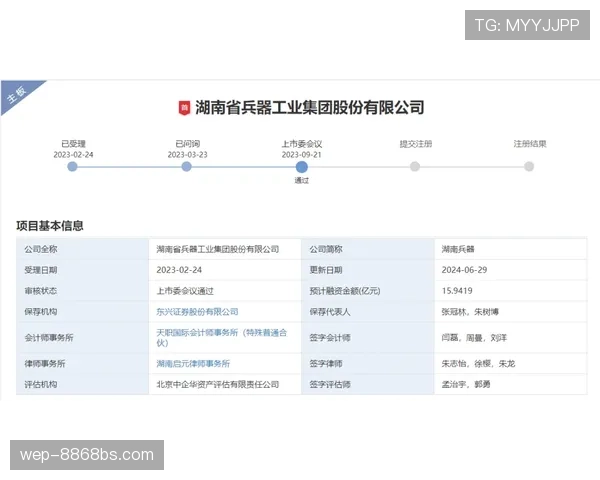This screenshot has height=480, width=600.
Task: Click the 公司全称 value in the table
Action: click(217, 249)
